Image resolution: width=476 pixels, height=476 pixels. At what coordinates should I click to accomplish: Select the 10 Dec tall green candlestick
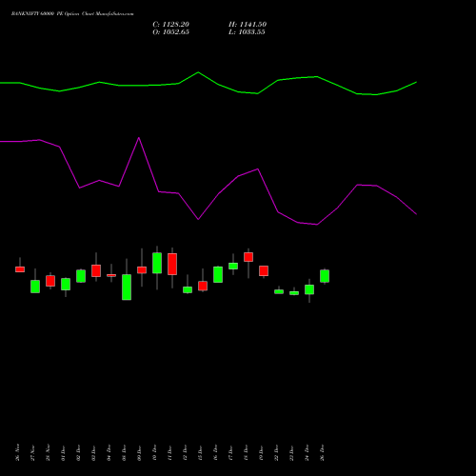coord(157,263)
